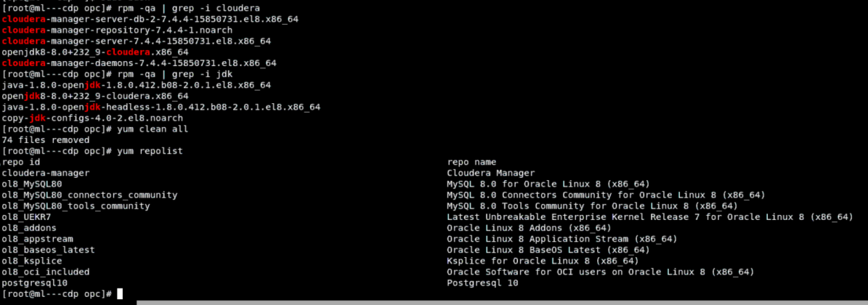
Task: Click the "74 files removed" output line
Action: 46,139
